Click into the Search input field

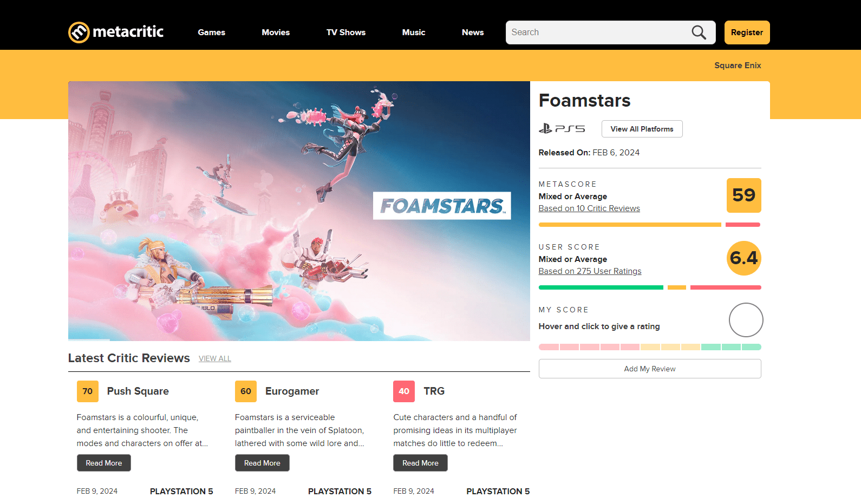[598, 32]
